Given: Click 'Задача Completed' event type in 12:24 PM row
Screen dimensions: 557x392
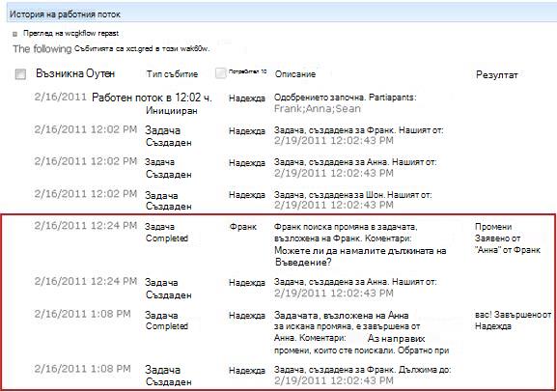Looking at the screenshot, I should [167, 232].
